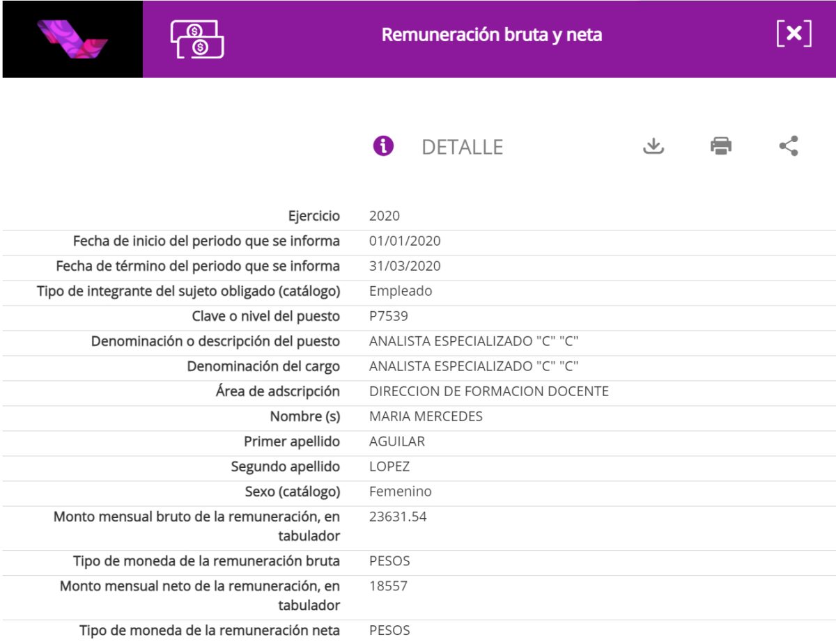Click the platform logo in header
836x644 pixels.
coord(72,39)
